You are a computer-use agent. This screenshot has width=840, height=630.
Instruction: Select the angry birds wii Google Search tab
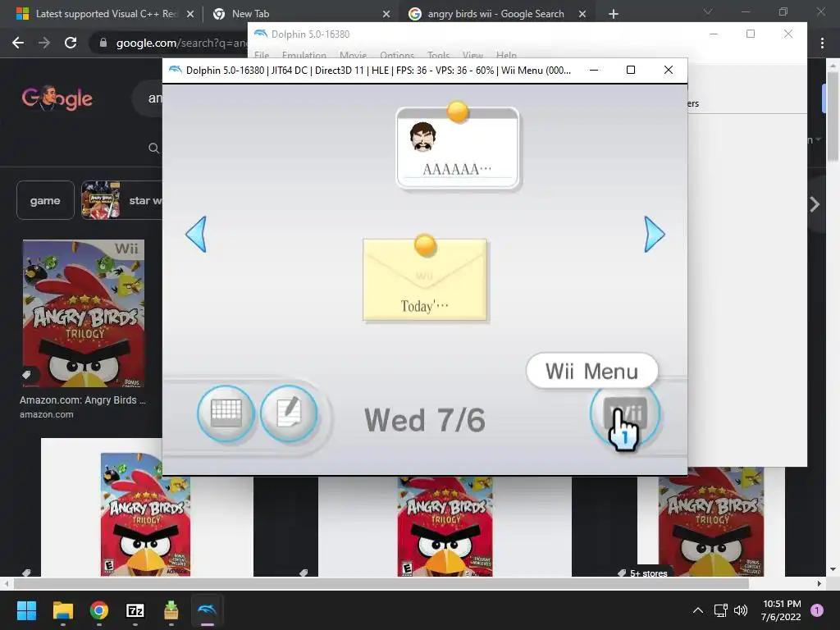coord(496,14)
